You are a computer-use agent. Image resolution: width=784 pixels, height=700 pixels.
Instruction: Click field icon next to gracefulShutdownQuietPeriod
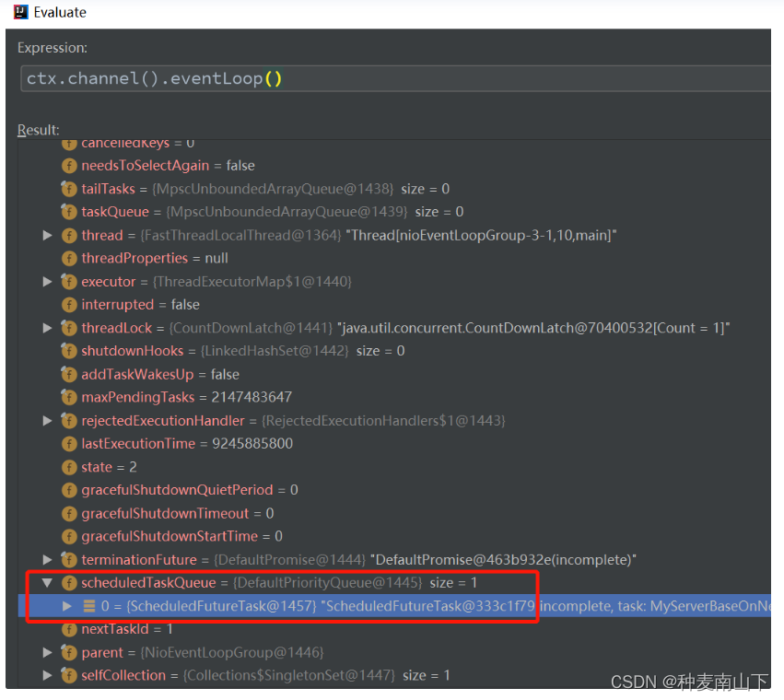click(69, 490)
